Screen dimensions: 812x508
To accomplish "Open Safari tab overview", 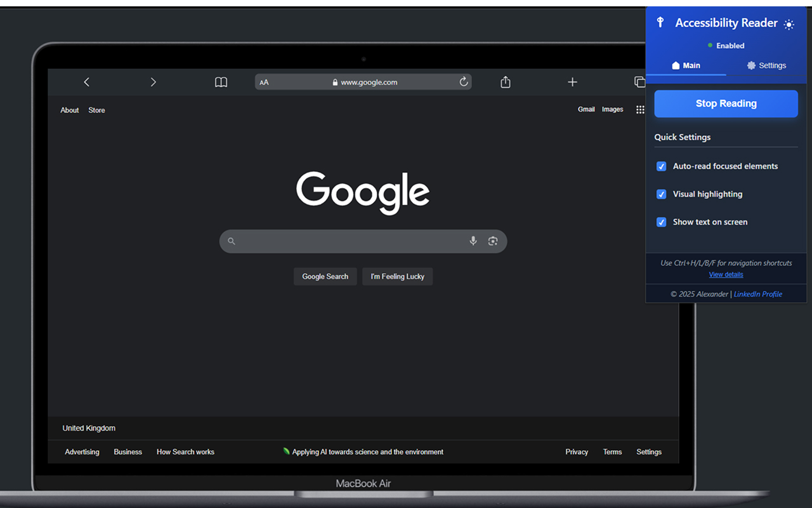I will (x=639, y=82).
